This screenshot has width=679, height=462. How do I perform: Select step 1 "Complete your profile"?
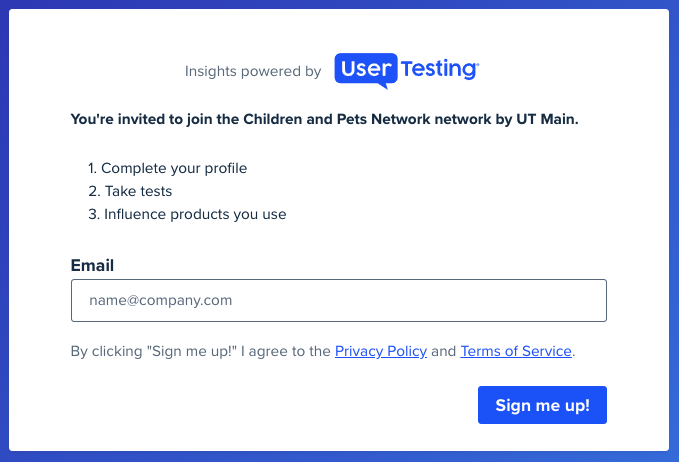(x=167, y=168)
